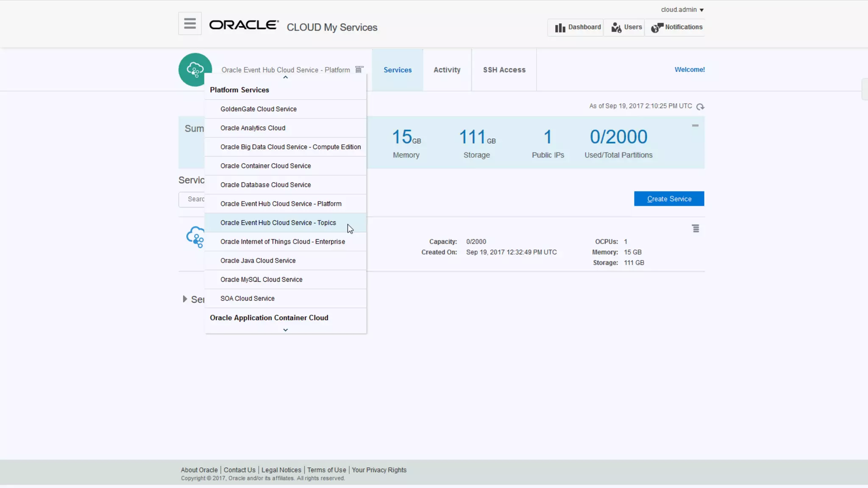Switch to the SSH Access tab
The width and height of the screenshot is (868, 488).
(x=504, y=70)
